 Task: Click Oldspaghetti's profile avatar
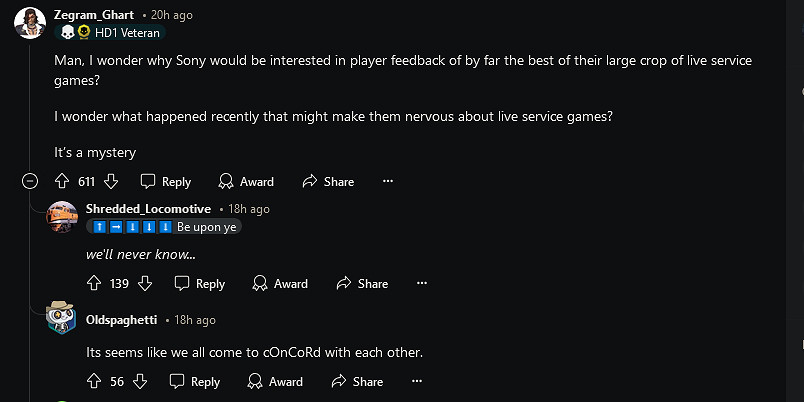tap(61, 319)
